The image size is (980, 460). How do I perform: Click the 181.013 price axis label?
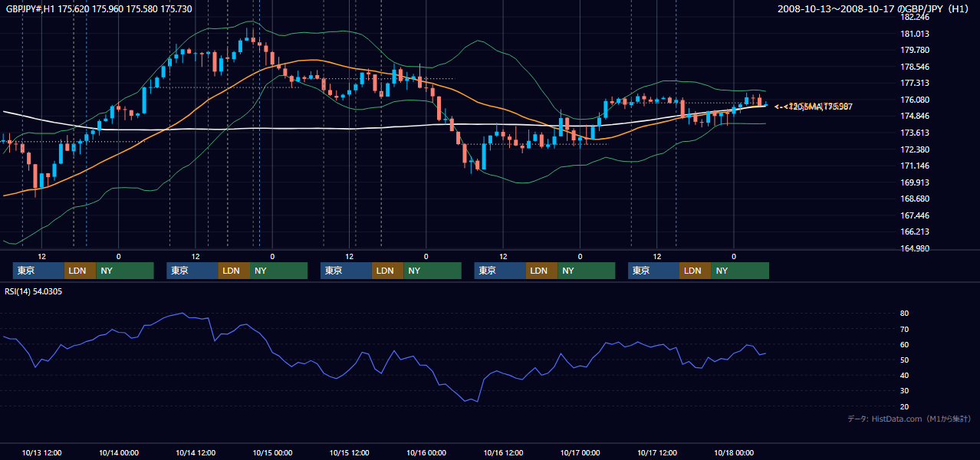[915, 34]
